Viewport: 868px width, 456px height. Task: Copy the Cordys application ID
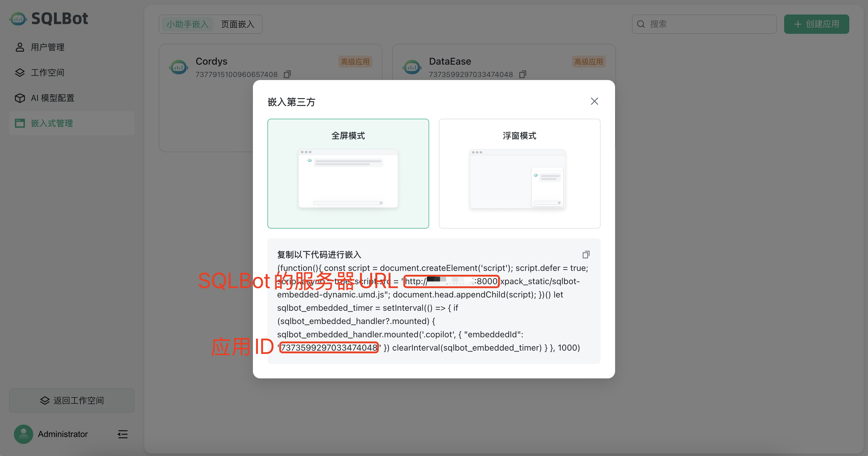point(287,74)
